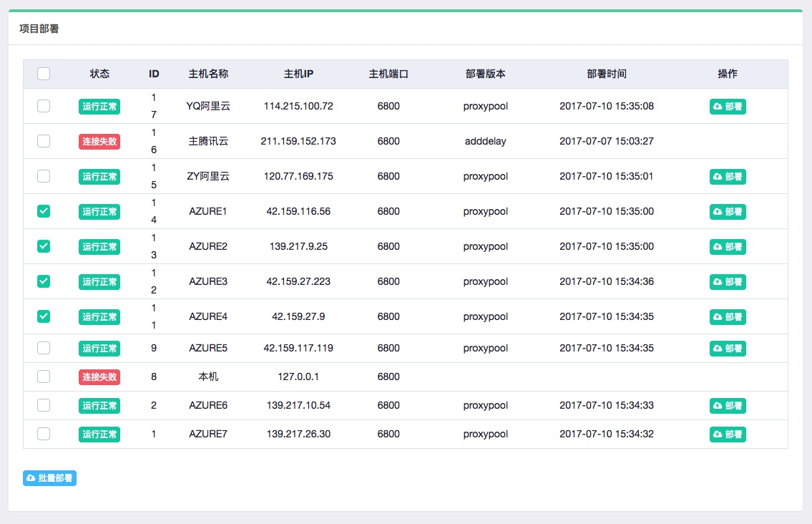Deploy to YQ阿里云 using 部署 button
This screenshot has width=812, height=524.
point(728,106)
